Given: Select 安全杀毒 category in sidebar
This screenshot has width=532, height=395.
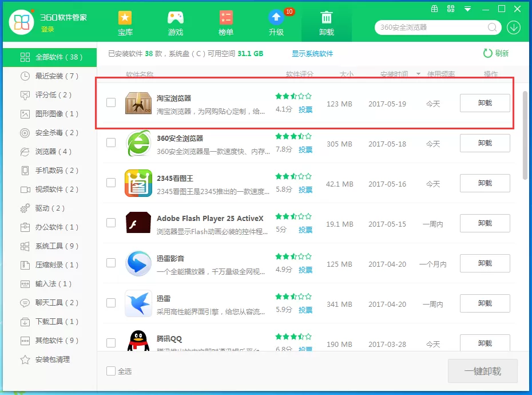Looking at the screenshot, I should click(50, 133).
